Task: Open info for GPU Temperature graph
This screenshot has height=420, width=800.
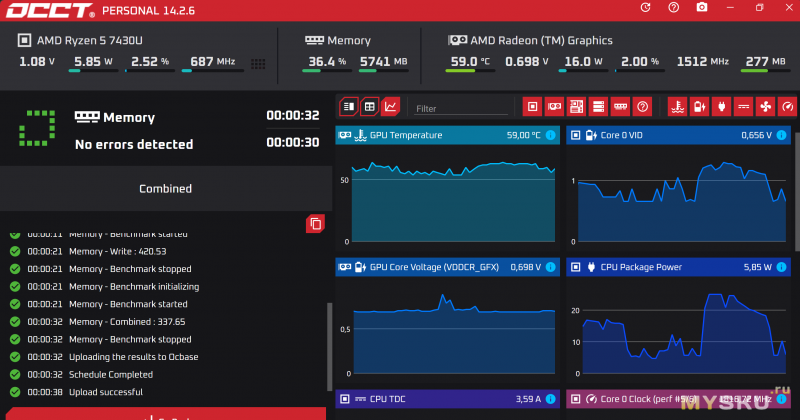Action: tap(550, 135)
